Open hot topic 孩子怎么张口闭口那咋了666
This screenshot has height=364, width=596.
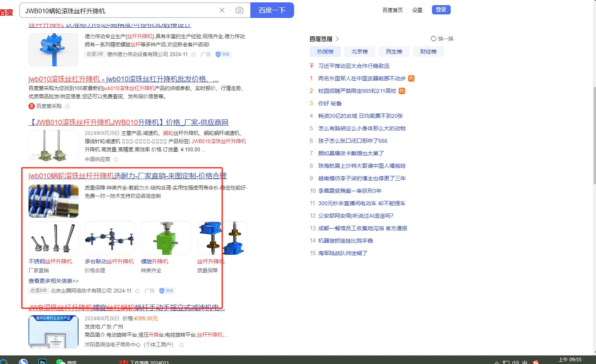[x=353, y=141]
